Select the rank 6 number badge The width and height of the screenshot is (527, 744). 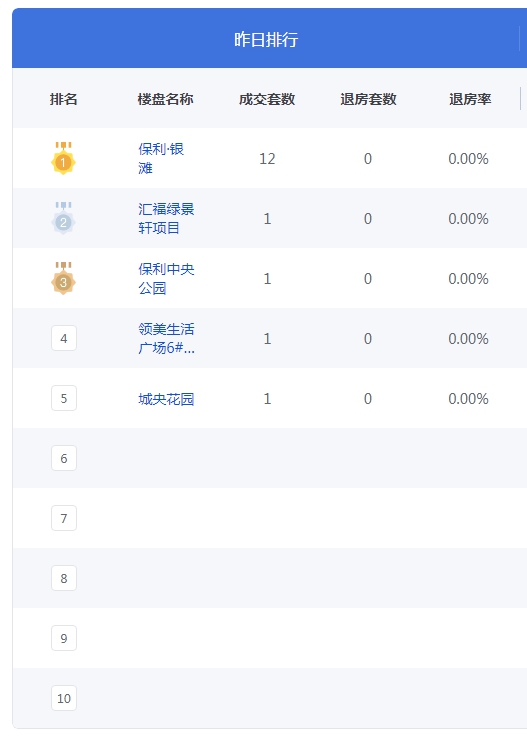(64, 458)
